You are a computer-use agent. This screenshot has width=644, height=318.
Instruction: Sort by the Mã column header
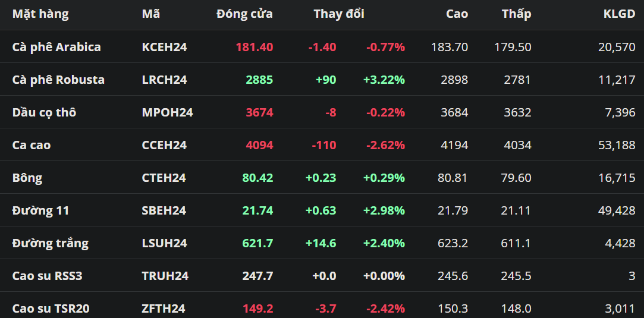[x=151, y=14]
